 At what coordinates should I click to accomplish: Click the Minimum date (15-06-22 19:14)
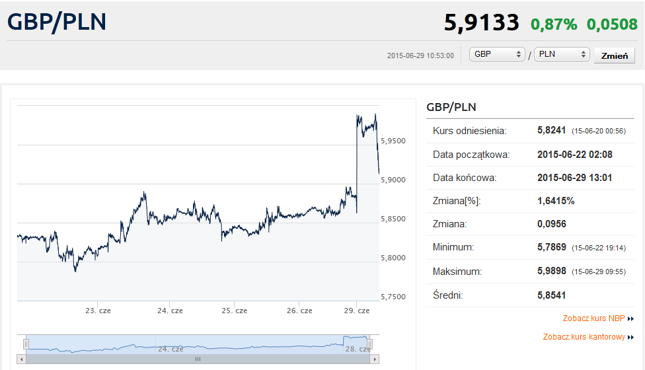(x=599, y=248)
